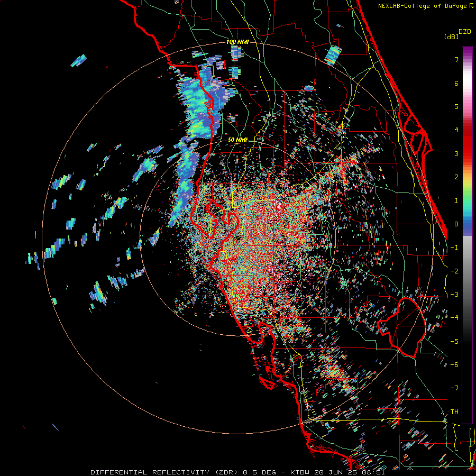Click the -6 dB scale label

454,365
